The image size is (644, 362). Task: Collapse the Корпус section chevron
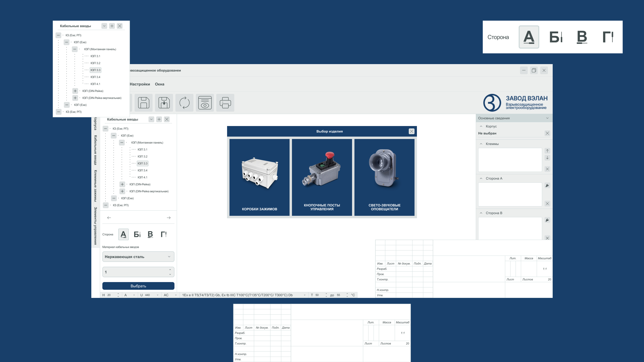coord(481,127)
